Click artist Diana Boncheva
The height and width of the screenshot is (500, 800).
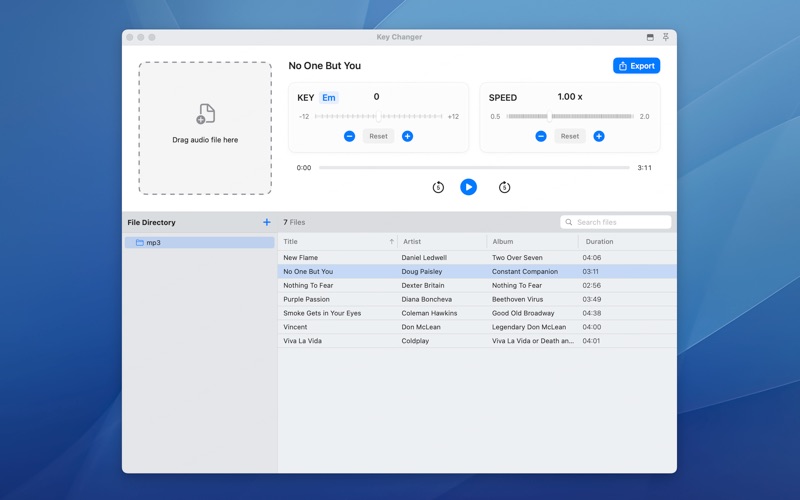point(427,299)
